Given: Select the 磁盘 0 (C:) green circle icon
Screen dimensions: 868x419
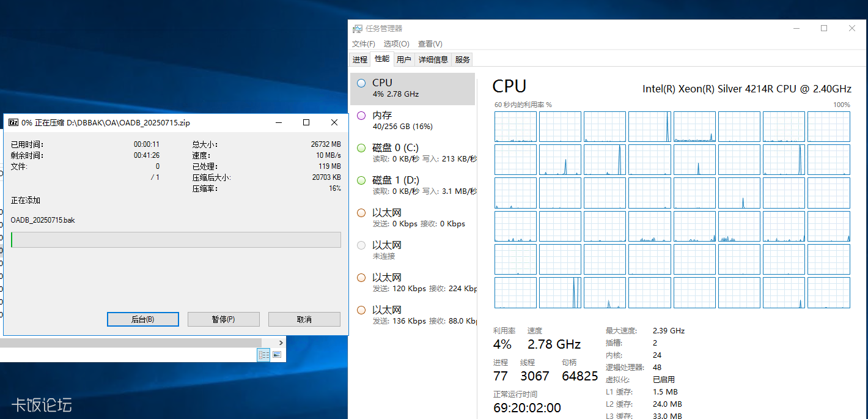Looking at the screenshot, I should pos(361,148).
